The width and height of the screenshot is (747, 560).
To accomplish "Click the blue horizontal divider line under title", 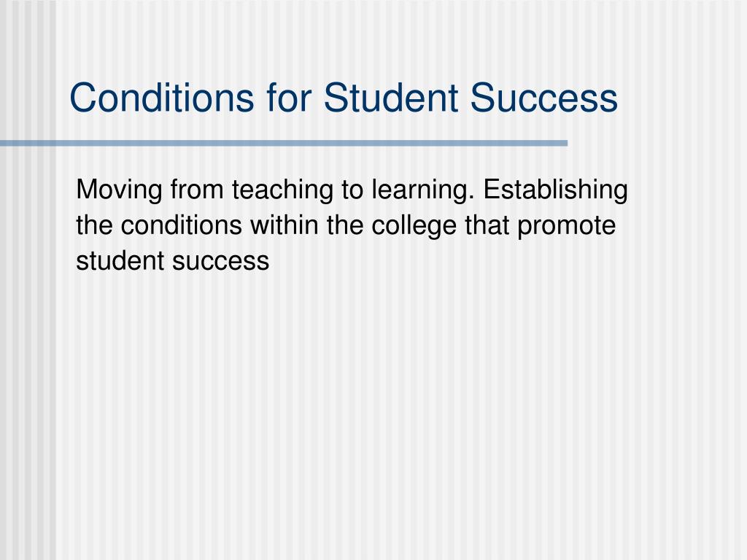I will point(284,143).
